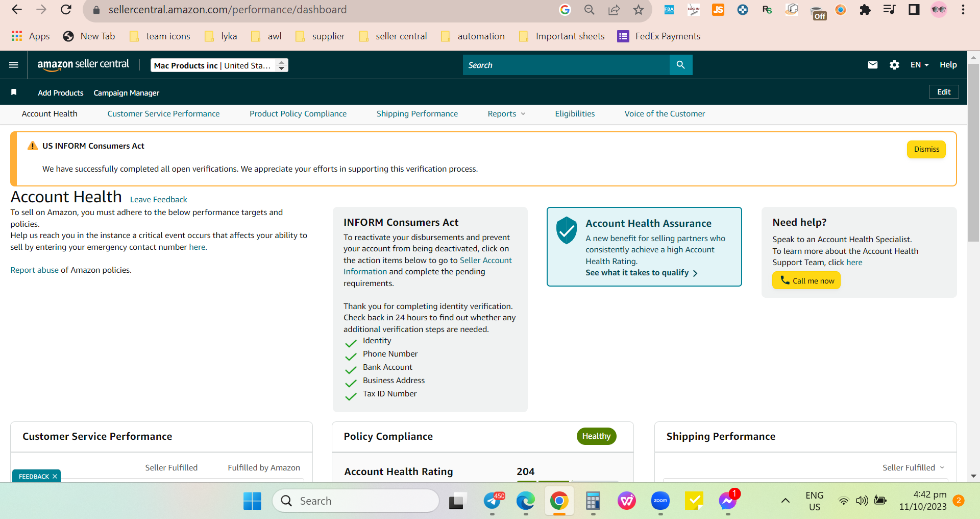Click the Seller Central search field
The height and width of the screenshot is (519, 980).
[566, 65]
